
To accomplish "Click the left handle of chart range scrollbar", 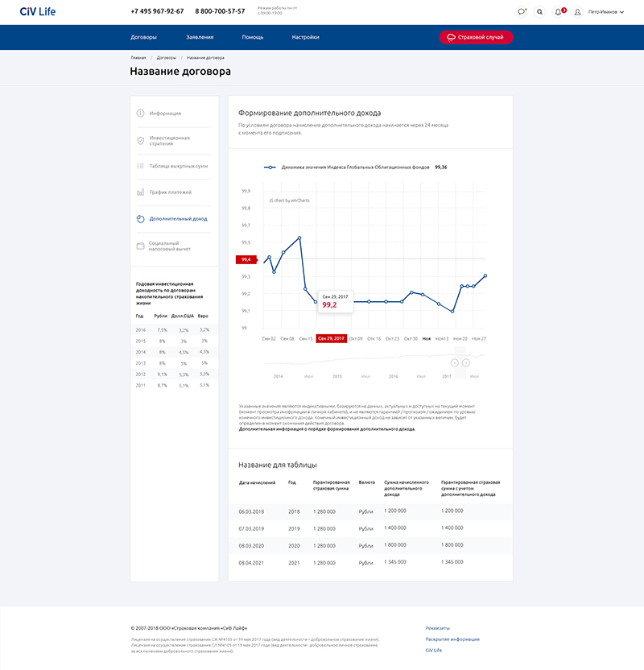I will (454, 362).
